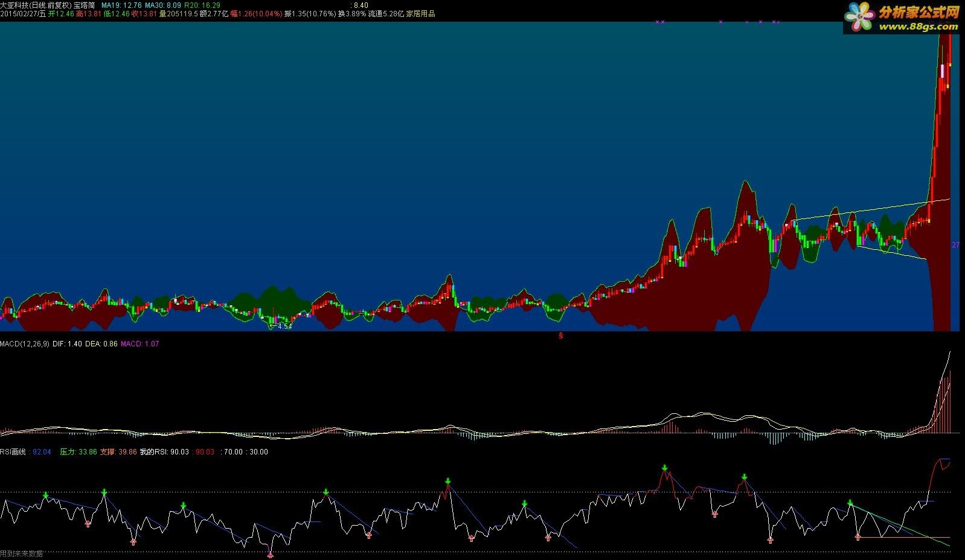Image resolution: width=965 pixels, height=560 pixels.
Task: Click the 用到未来数据 warning text
Action: coord(22,553)
